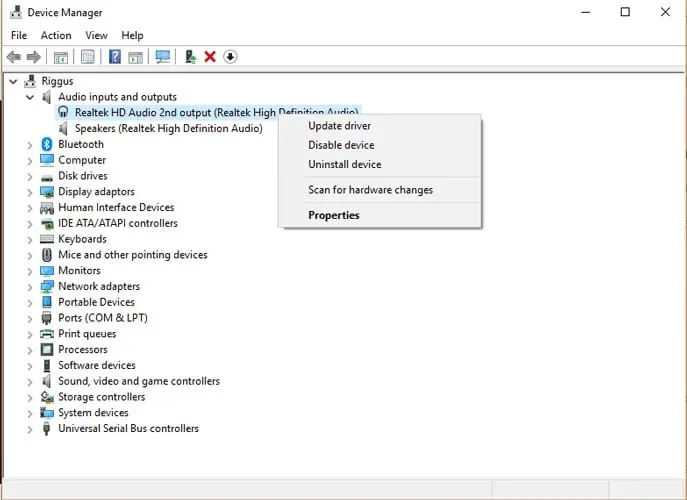Click the Disable device down-arrow icon
This screenshot has height=500, width=687.
[230, 57]
